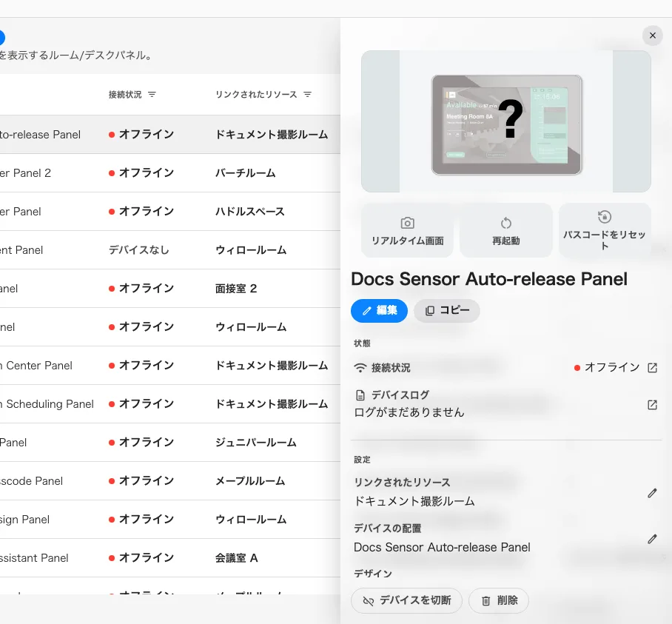Screen dimensions: 672x624
Task: Open the external link for デバイスログ
Action: pyautogui.click(x=652, y=405)
